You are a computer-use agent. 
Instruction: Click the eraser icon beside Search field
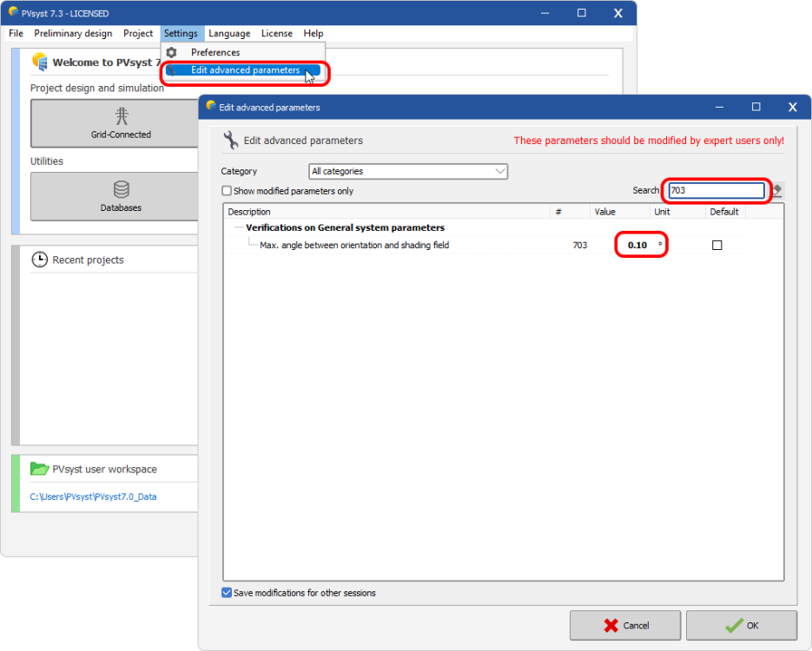(x=777, y=190)
